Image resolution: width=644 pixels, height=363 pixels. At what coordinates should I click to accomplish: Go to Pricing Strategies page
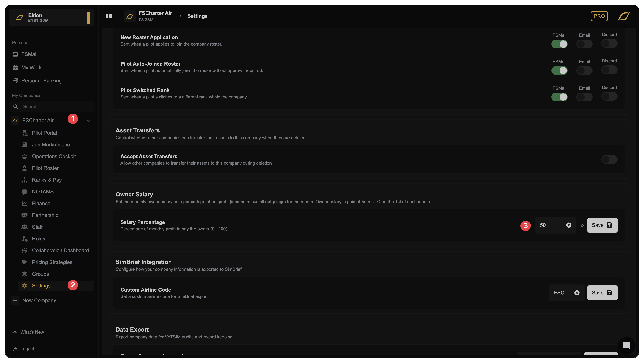52,262
